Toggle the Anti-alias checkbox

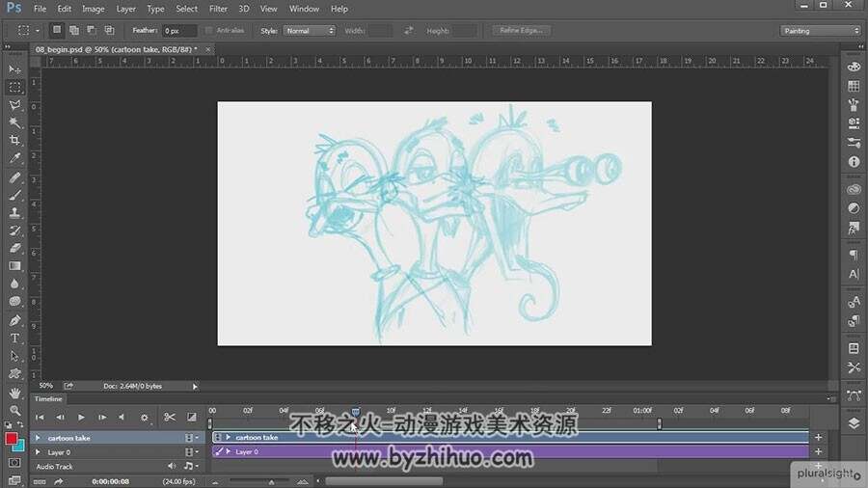click(208, 31)
